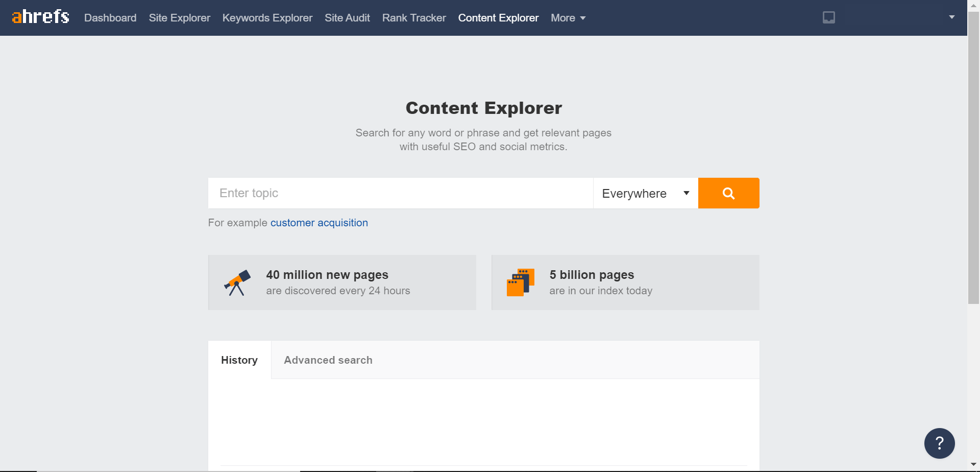Go to the Dashboard page
Screen dimensions: 980x472
[x=110, y=17]
